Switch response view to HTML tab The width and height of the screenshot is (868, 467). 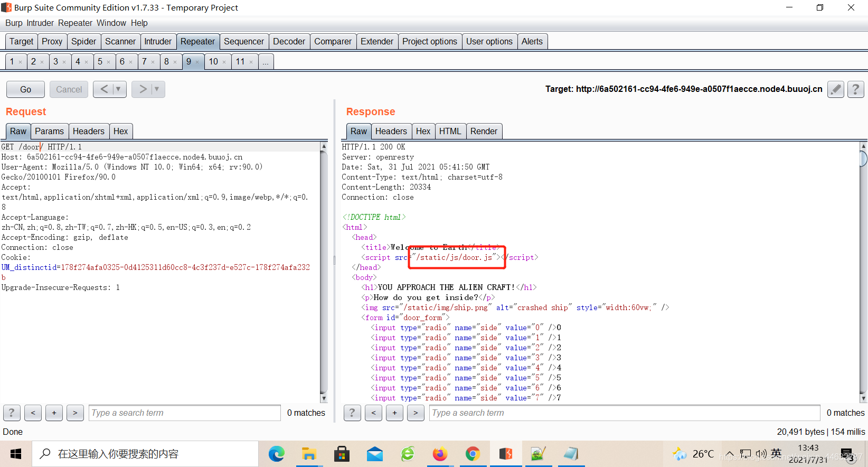click(450, 131)
